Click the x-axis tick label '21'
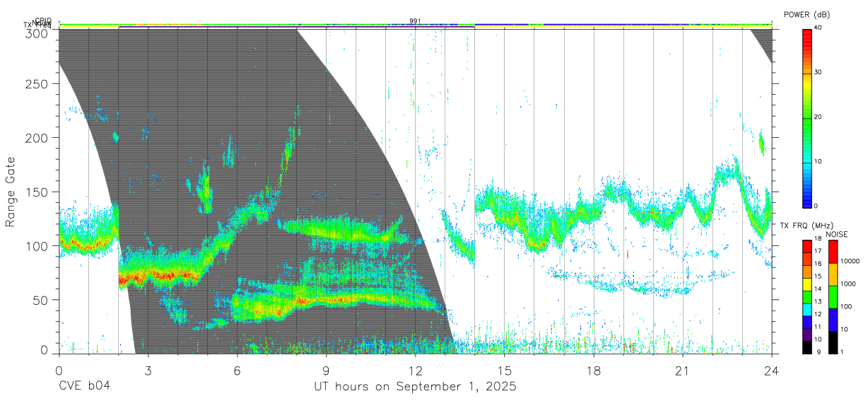This screenshot has width=868, height=401. point(683,370)
